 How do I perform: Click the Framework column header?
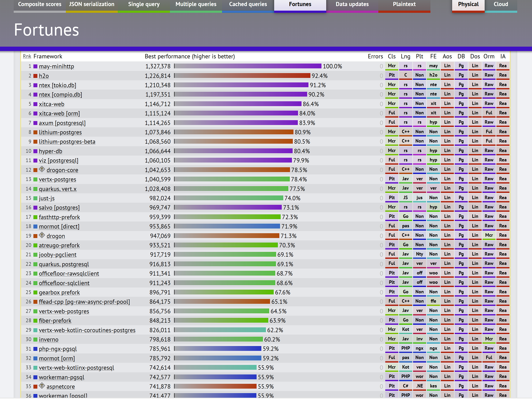click(48, 56)
